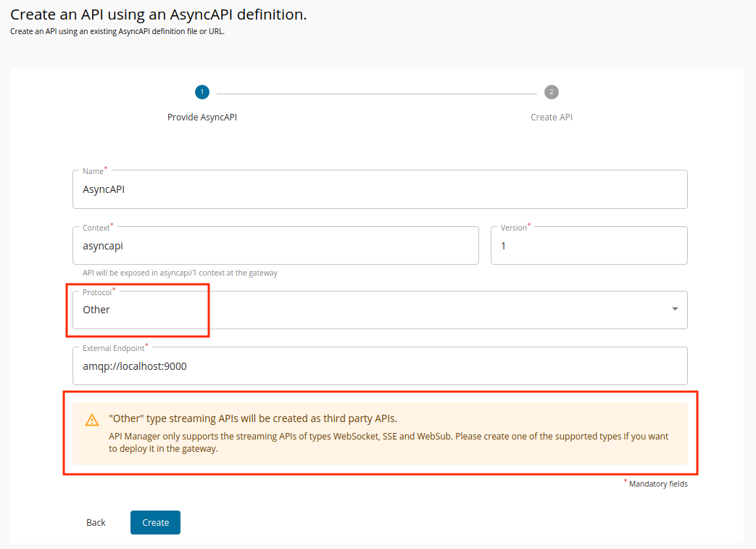The image size is (756, 549).
Task: Expand the Protocol dropdown arrow
Action: [x=675, y=309]
